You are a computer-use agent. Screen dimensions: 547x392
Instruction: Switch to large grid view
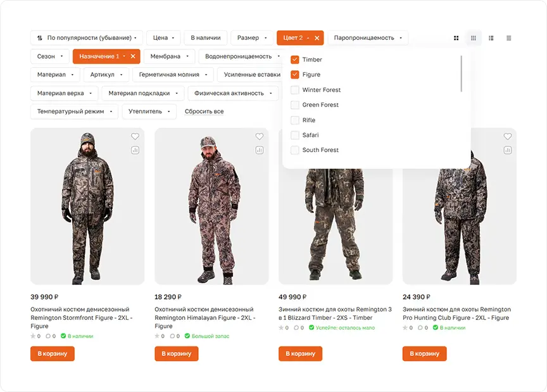click(x=456, y=38)
